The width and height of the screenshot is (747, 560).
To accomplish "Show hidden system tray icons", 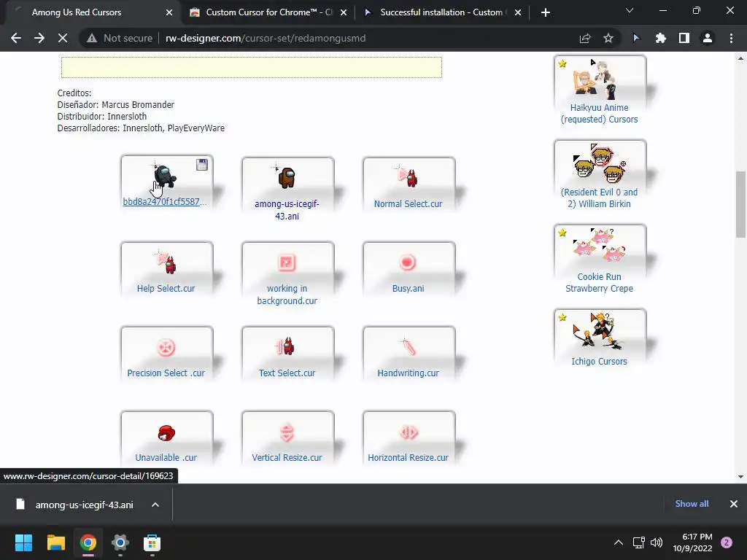I will pyautogui.click(x=619, y=542).
